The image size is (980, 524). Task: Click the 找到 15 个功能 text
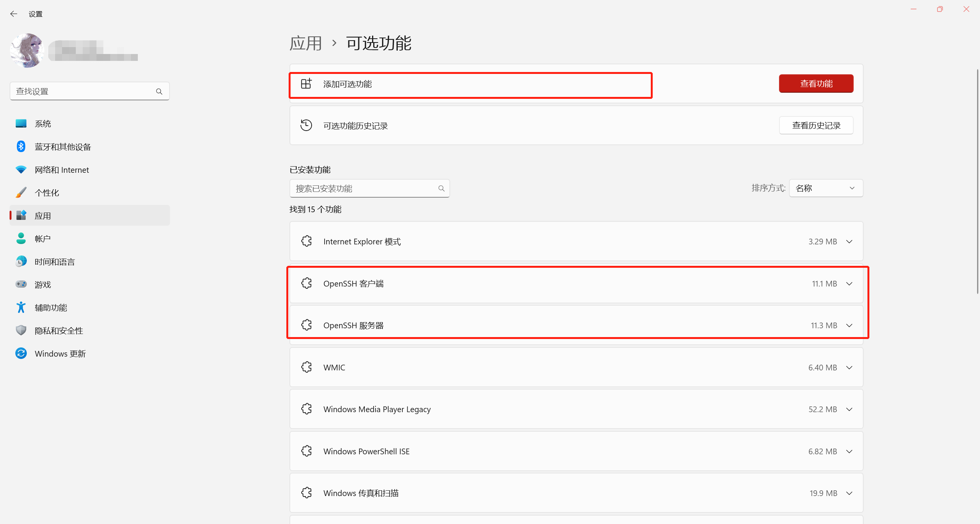tap(315, 210)
